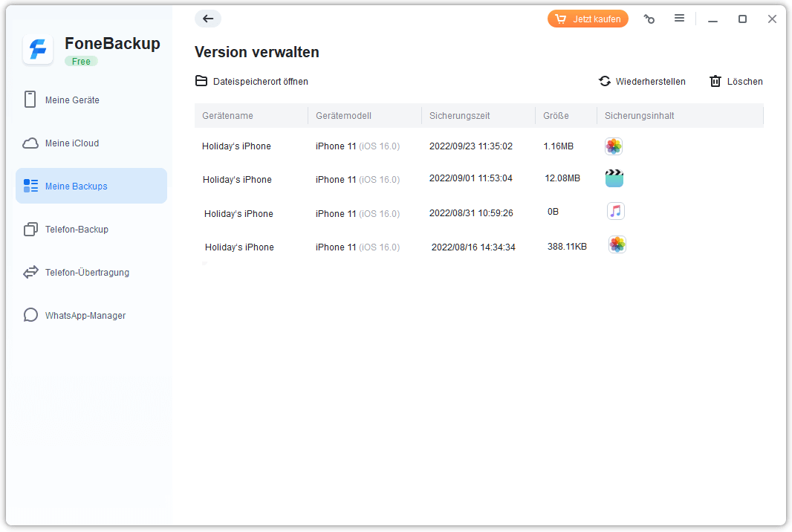Click the trash can icon
Image resolution: width=792 pixels, height=532 pixels.
tap(715, 81)
